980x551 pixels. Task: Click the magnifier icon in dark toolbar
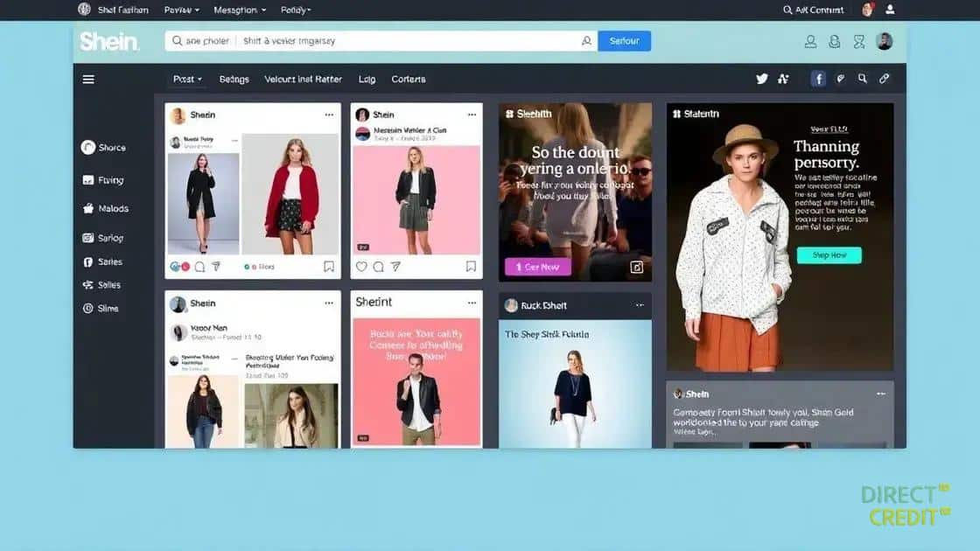pyautogui.click(x=863, y=79)
